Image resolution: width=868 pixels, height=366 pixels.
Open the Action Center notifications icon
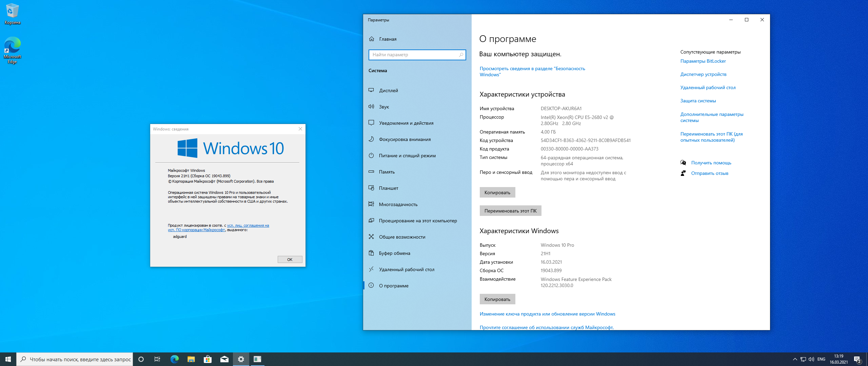[857, 359]
